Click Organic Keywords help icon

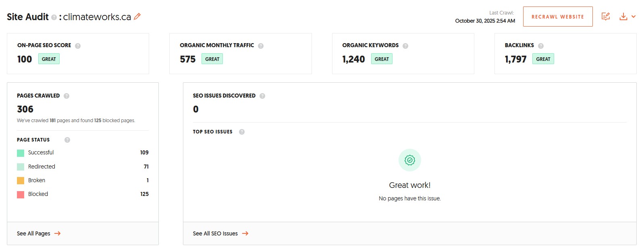click(405, 46)
